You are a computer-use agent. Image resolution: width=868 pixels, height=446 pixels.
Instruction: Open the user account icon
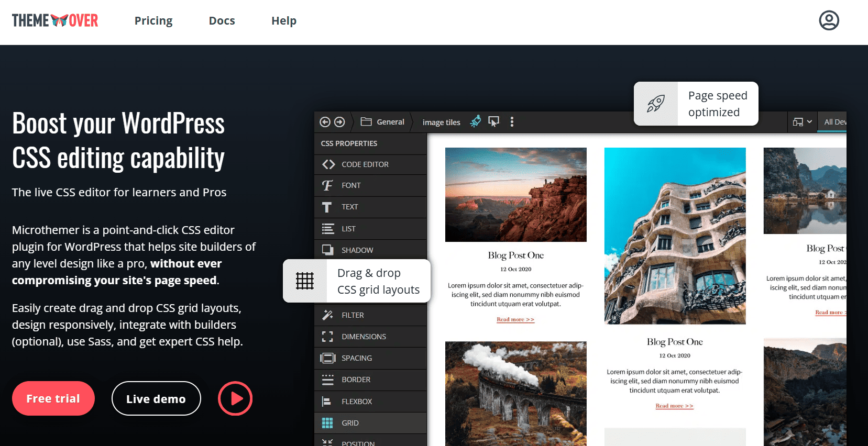tap(829, 20)
